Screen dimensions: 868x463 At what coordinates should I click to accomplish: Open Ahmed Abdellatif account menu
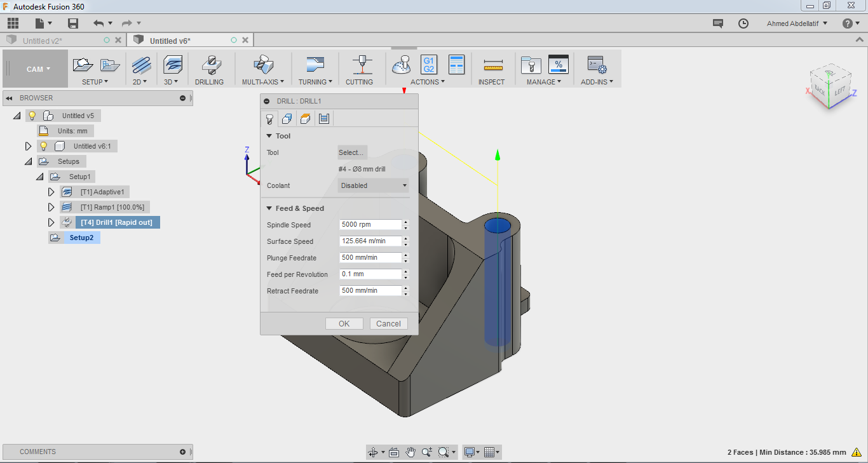pyautogui.click(x=797, y=23)
